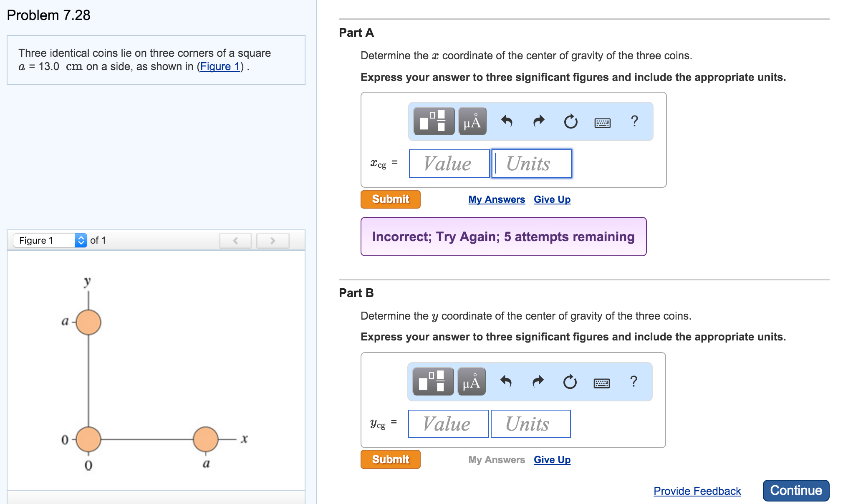This screenshot has height=504, width=843.
Task: Select the μÅ units icon in Part B
Action: tap(472, 381)
